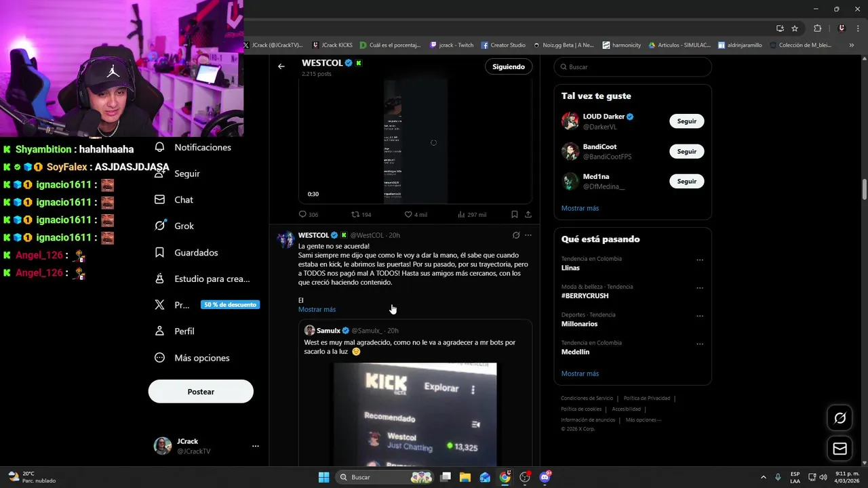Open replies on the video post (306)
Screen dimensions: 868x488
pyautogui.click(x=309, y=214)
